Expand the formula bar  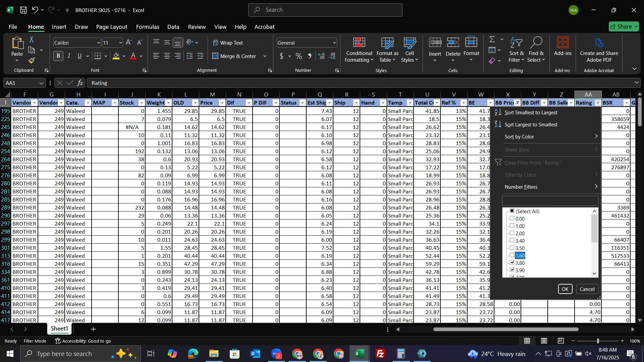point(636,83)
